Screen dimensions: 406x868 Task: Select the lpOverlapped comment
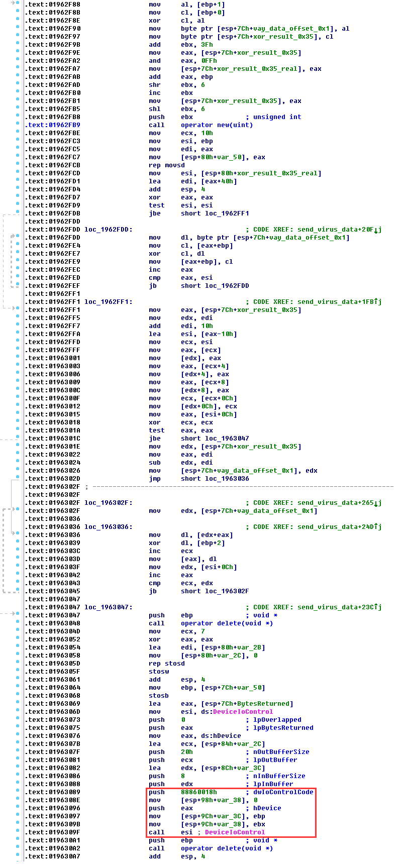tap(277, 720)
